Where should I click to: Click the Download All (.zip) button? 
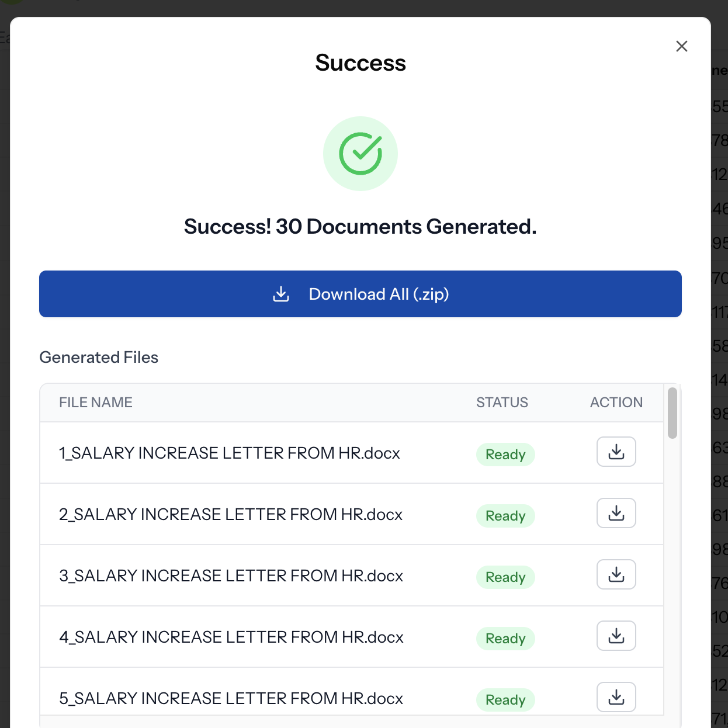360,294
